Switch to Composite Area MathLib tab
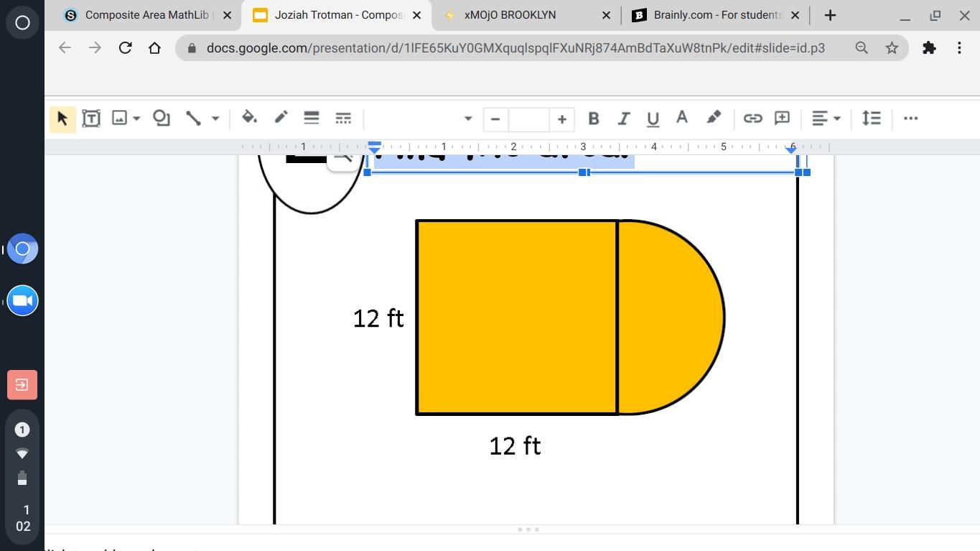980x551 pixels. [139, 15]
